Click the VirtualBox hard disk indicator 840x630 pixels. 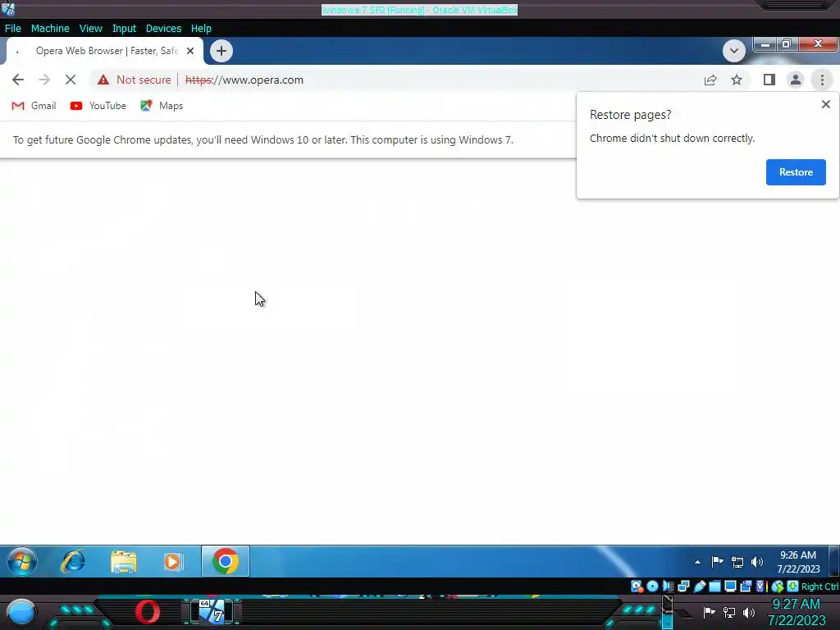point(637,587)
